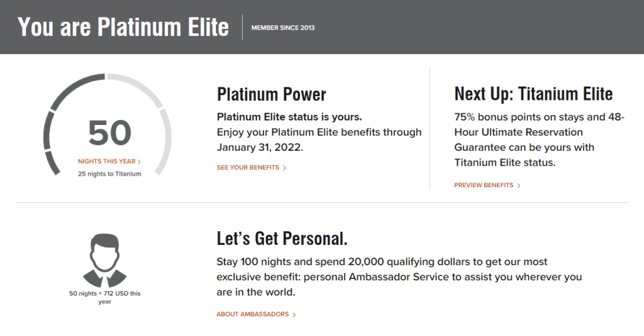Click the large 50 nights number
Screen dimensions: 644x336
point(109,133)
